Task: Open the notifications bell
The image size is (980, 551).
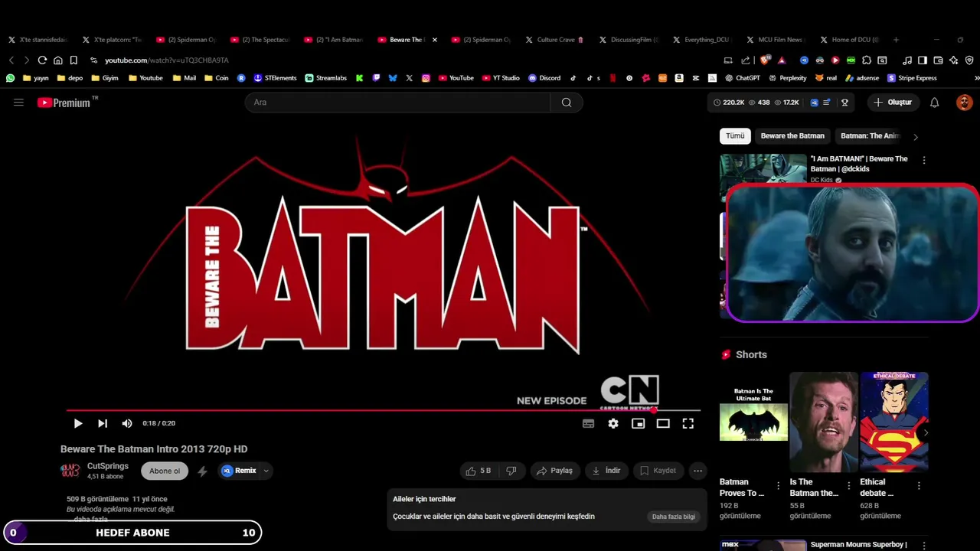Action: tap(934, 103)
